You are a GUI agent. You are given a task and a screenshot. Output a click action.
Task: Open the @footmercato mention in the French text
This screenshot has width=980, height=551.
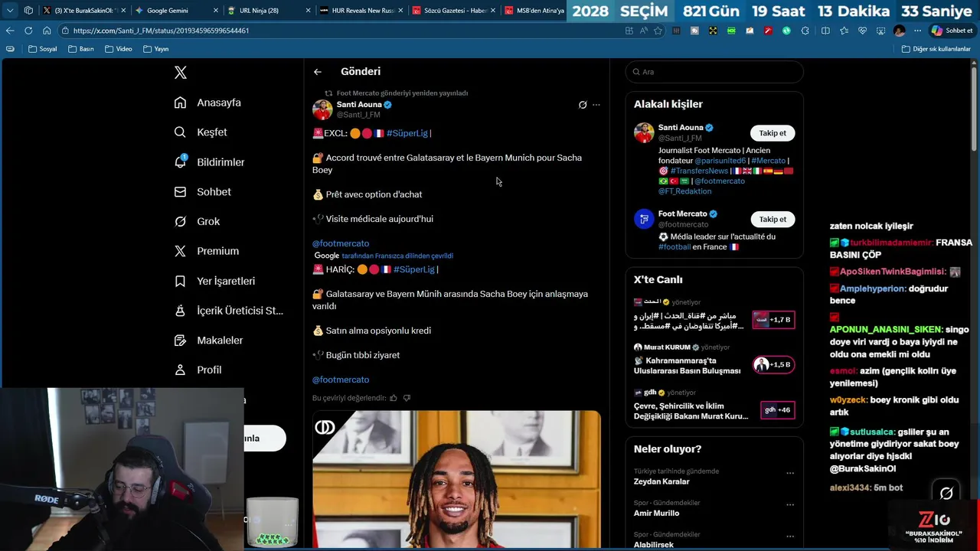coord(341,243)
